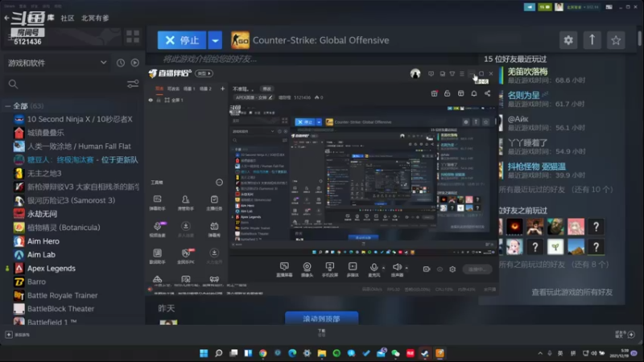Open File Explorer from the taskbar
The width and height of the screenshot is (644, 362).
[x=322, y=353]
